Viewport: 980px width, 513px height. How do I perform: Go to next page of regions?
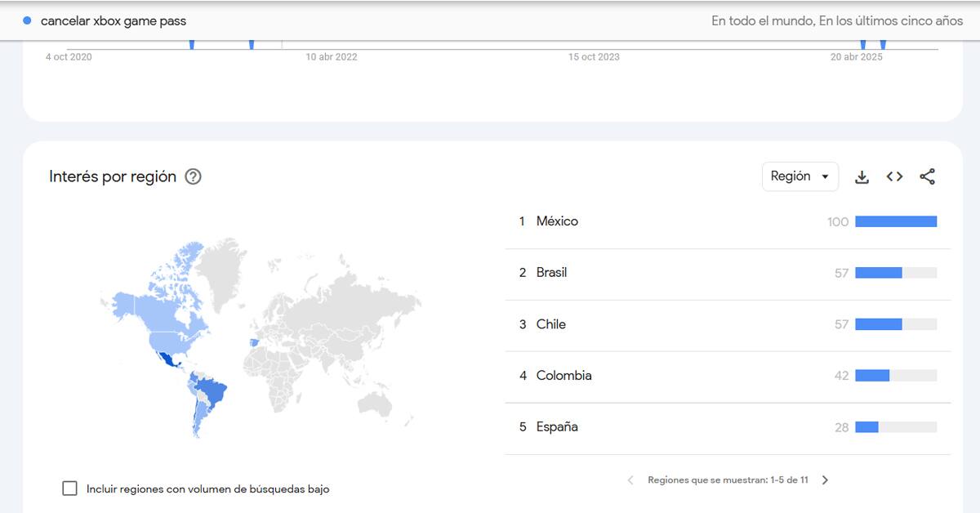point(825,480)
